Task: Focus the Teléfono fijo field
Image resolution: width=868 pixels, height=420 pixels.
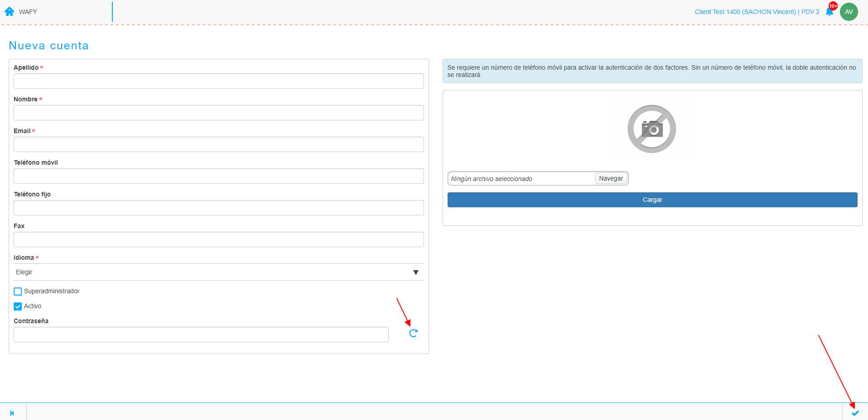Action: pos(219,208)
